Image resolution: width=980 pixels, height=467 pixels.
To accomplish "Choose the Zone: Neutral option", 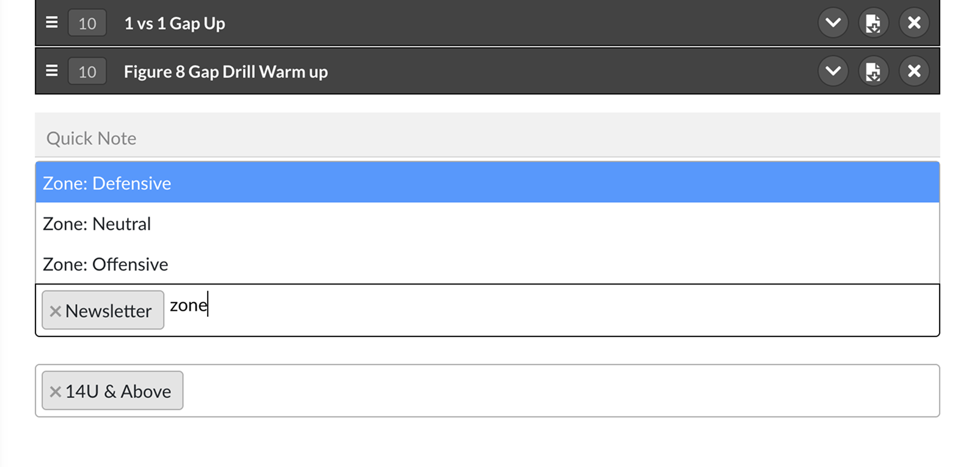I will pyautogui.click(x=488, y=223).
